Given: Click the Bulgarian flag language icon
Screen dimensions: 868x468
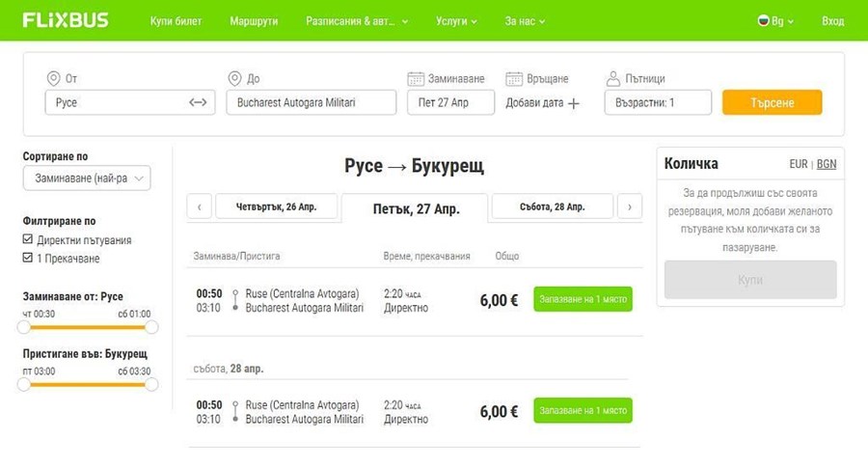Looking at the screenshot, I should [x=763, y=20].
